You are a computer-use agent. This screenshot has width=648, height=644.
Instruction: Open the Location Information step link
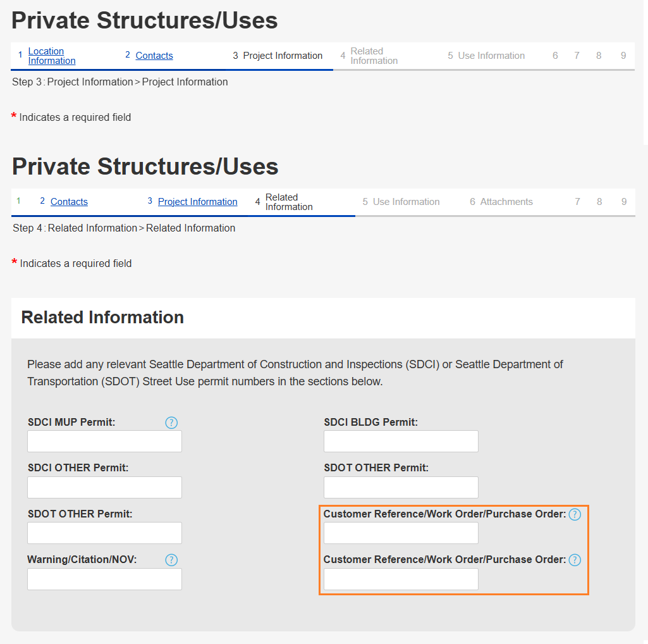[x=52, y=56]
